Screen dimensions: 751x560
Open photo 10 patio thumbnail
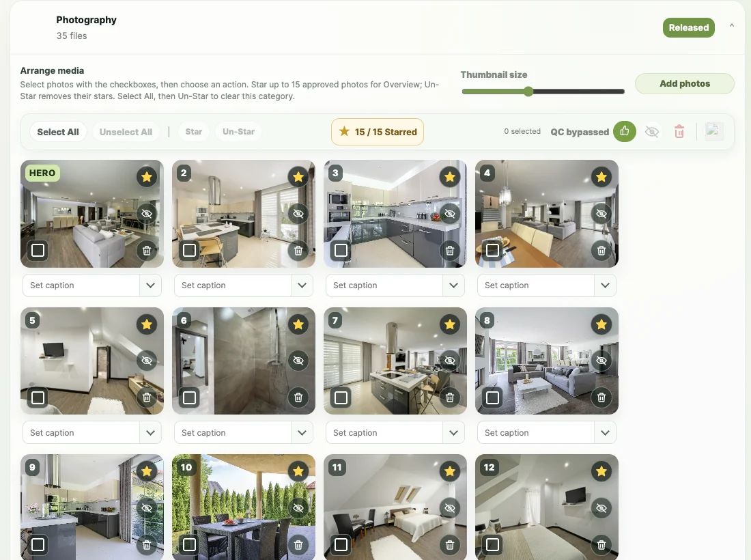click(243, 507)
